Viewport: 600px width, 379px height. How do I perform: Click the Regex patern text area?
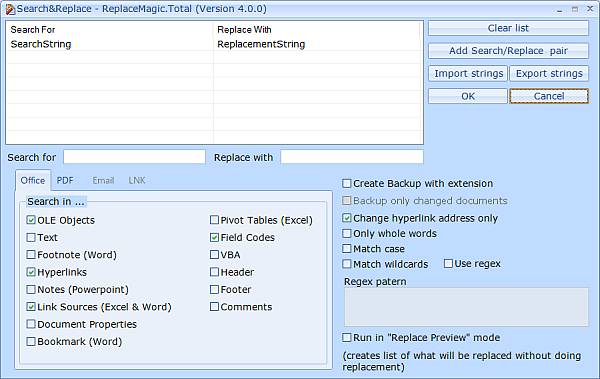pos(466,307)
